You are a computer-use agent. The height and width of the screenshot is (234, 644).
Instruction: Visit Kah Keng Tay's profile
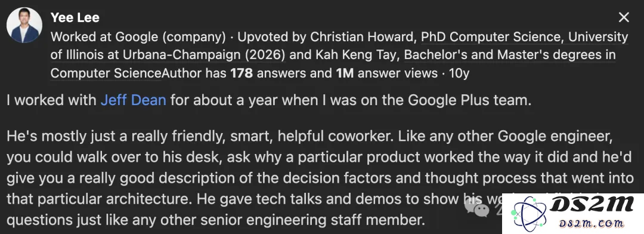coord(351,55)
